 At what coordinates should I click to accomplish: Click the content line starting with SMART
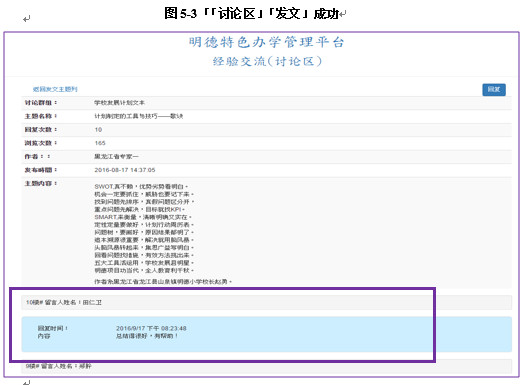pyautogui.click(x=143, y=217)
